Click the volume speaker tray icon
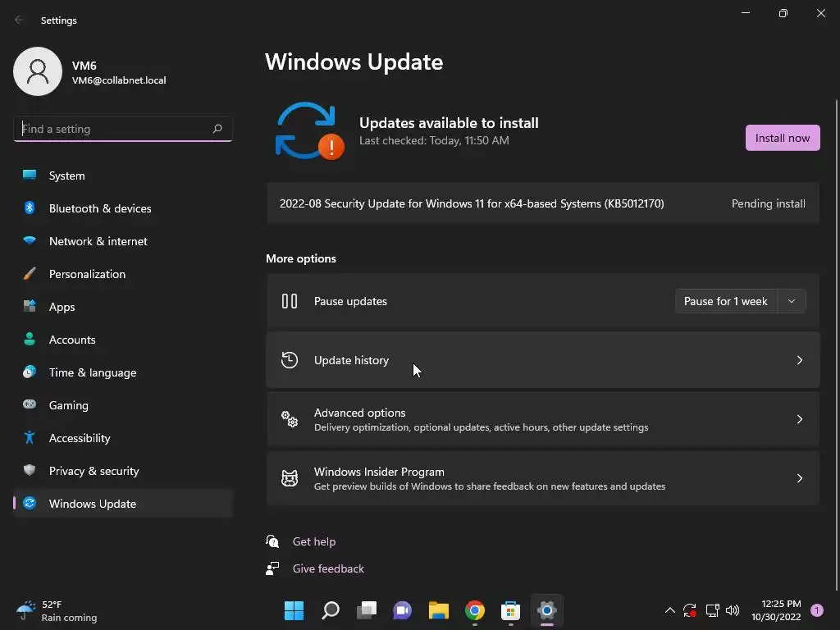 coord(733,610)
